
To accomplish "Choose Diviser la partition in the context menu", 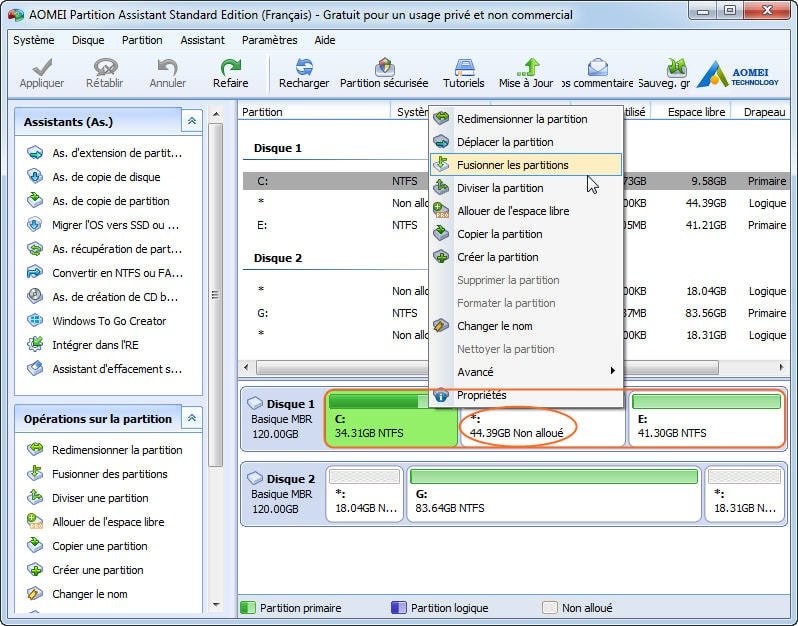I will click(525, 188).
